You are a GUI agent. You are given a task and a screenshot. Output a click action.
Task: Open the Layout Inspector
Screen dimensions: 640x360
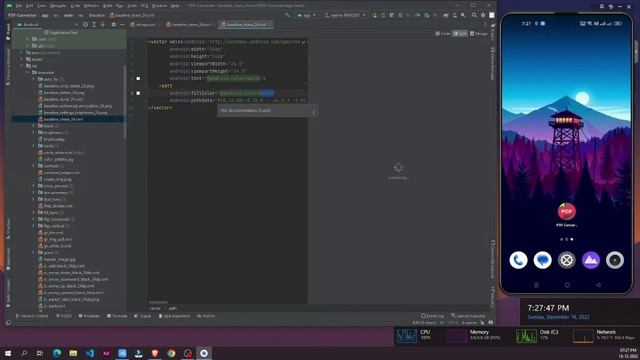(469, 316)
